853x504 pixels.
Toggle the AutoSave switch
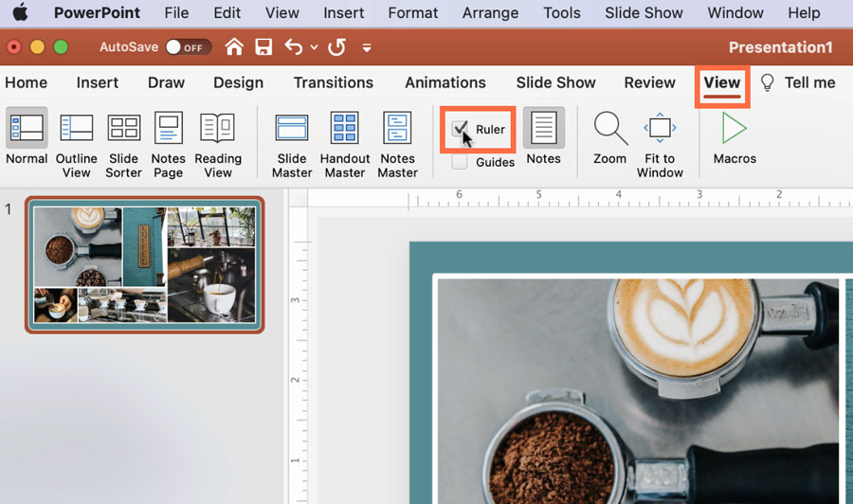click(x=188, y=47)
